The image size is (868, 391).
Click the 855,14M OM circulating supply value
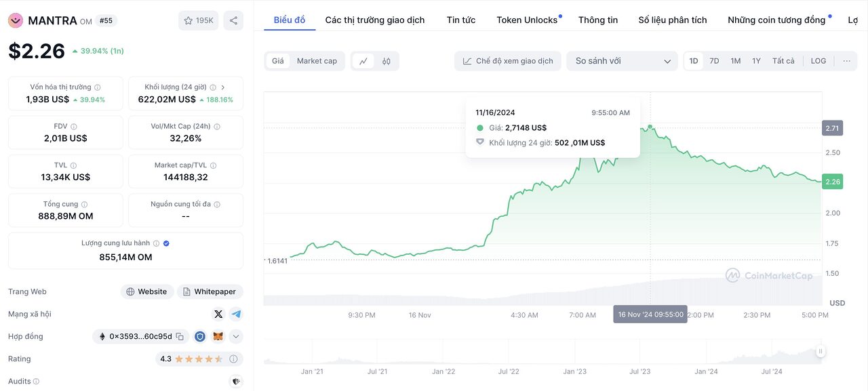point(126,257)
